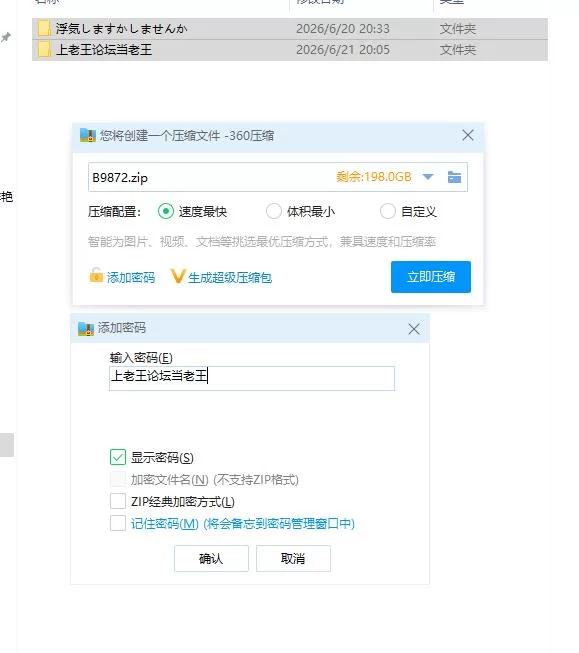The image size is (579, 653).
Task: Click the 记住密码 password manager link text
Action: [x=242, y=523]
